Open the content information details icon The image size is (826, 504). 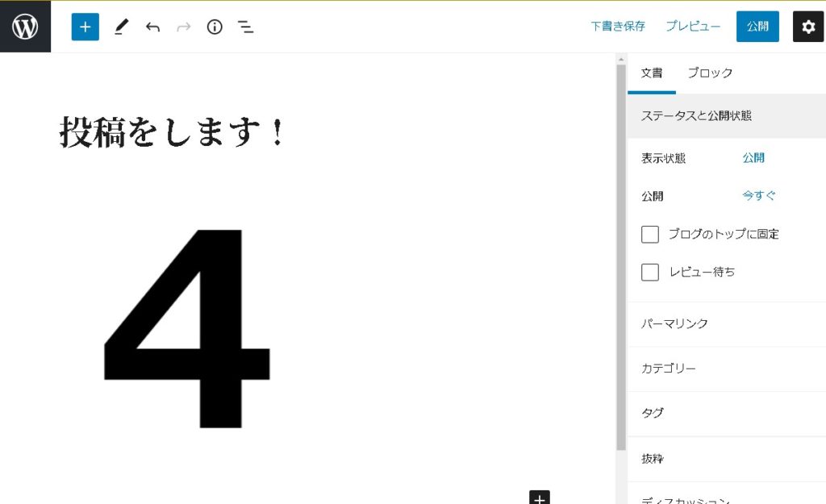(x=215, y=27)
